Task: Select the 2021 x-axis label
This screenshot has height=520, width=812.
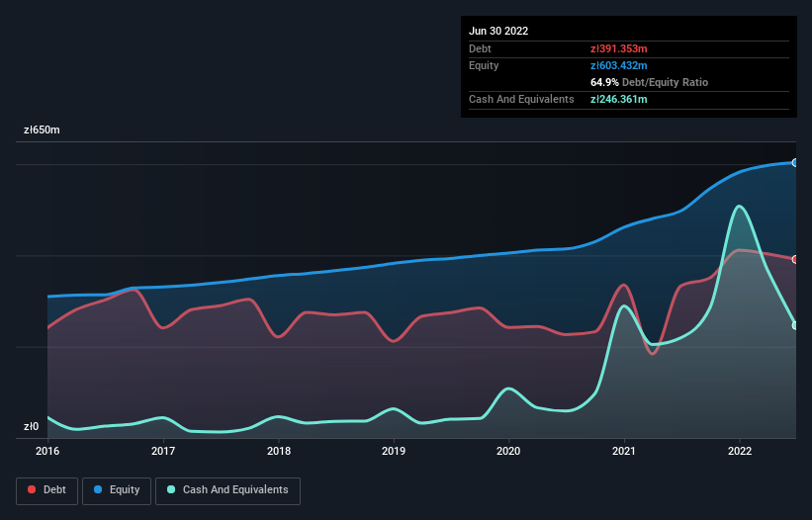Action: pyautogui.click(x=624, y=451)
